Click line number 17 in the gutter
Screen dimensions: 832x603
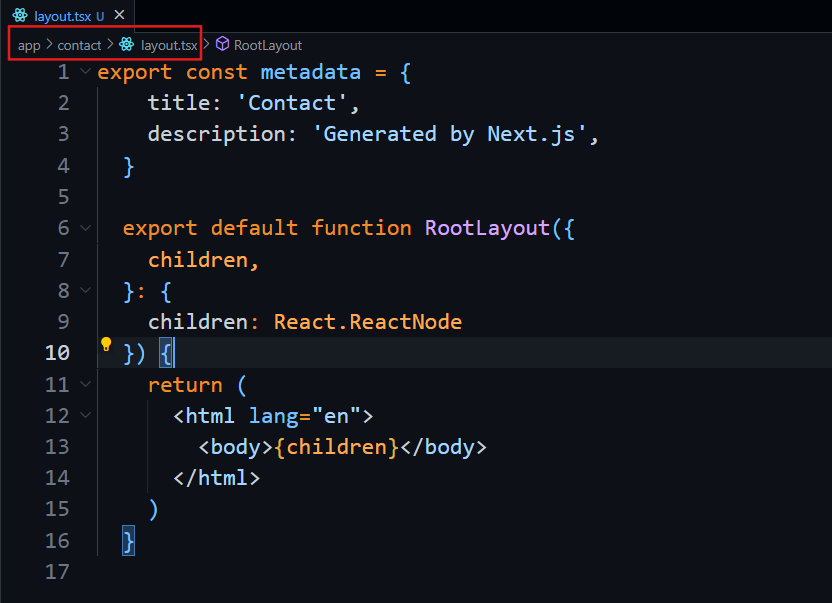57,572
